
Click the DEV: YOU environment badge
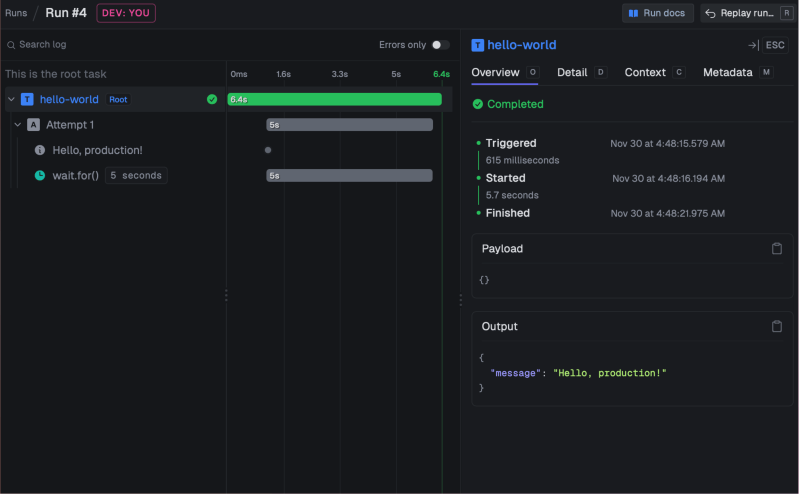coord(126,13)
